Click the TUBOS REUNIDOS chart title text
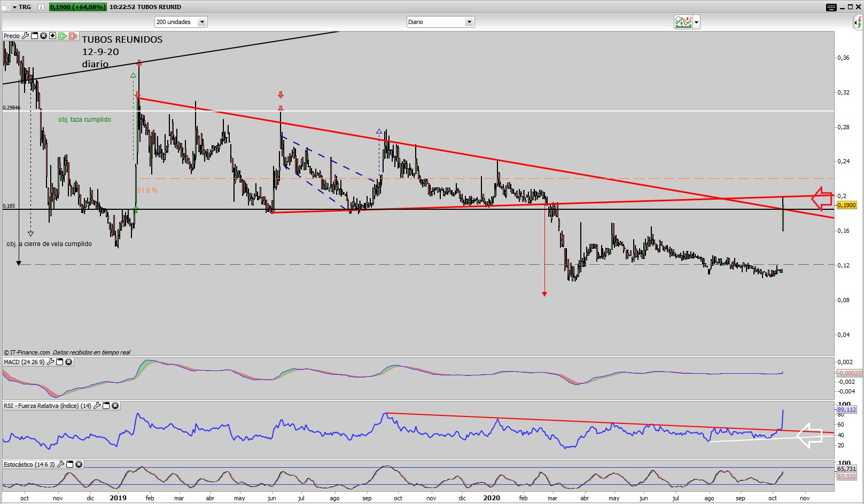 (x=122, y=40)
